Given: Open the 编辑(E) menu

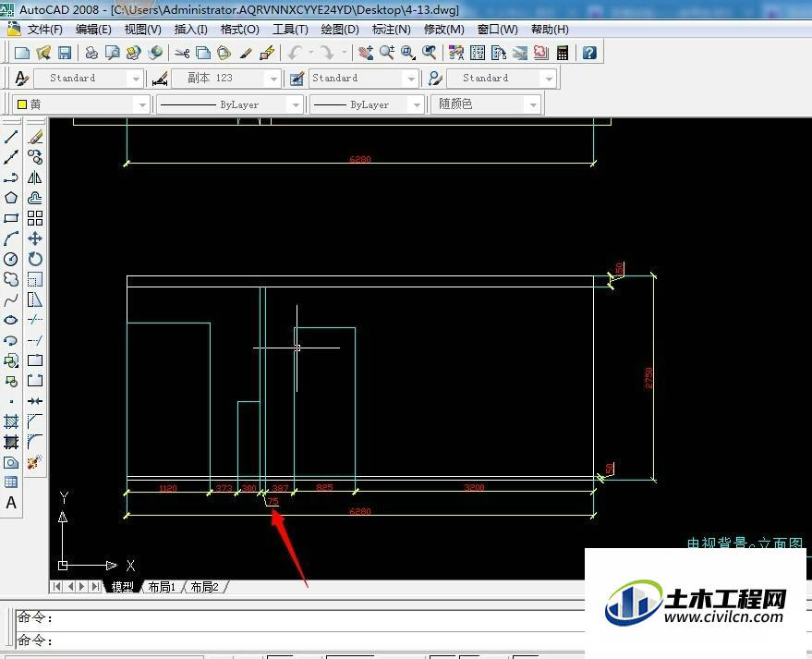Looking at the screenshot, I should [93, 29].
